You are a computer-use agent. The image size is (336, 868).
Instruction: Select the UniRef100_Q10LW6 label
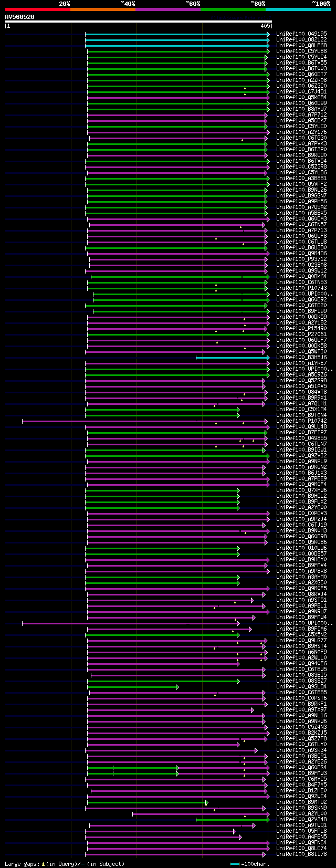[301, 548]
